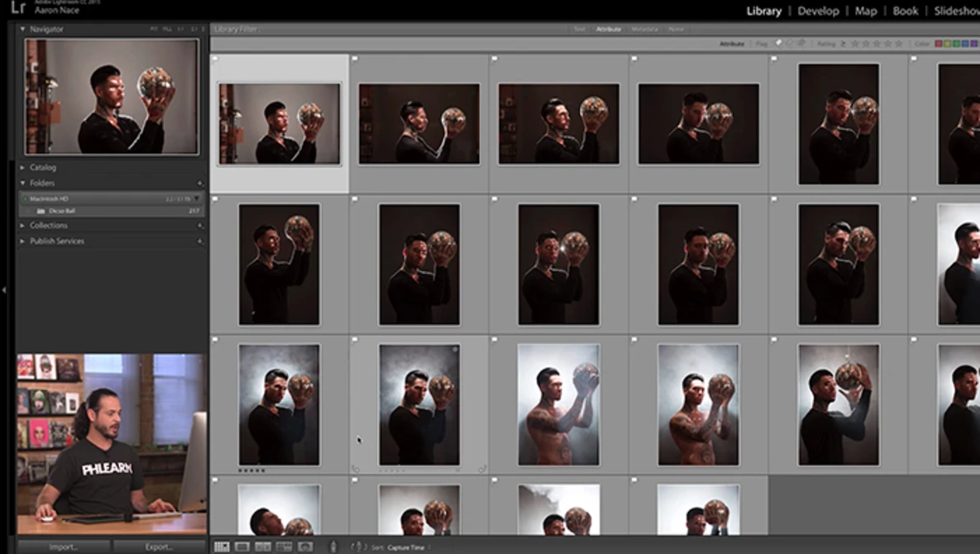
Task: Pick up the Painter spray can tool
Action: [x=333, y=547]
